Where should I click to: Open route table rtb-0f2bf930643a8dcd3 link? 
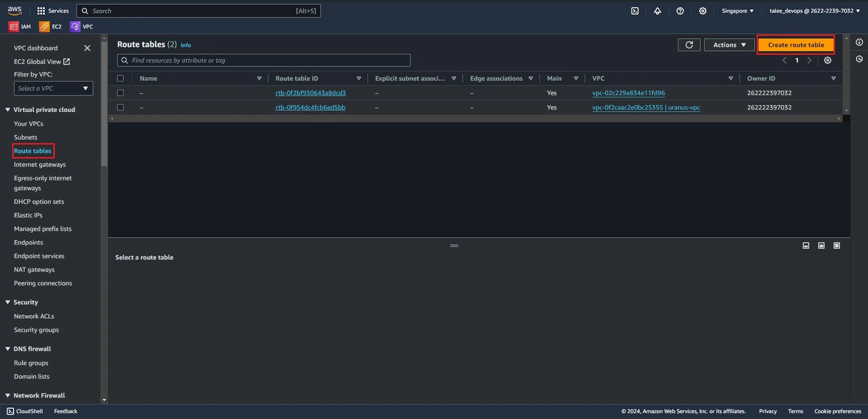[x=310, y=93]
